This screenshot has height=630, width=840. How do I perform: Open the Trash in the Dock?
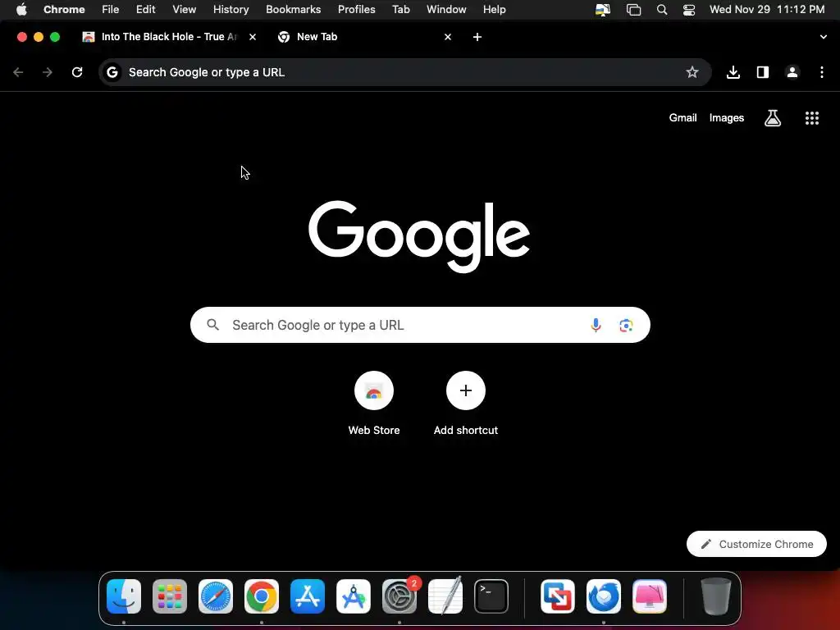(x=716, y=596)
